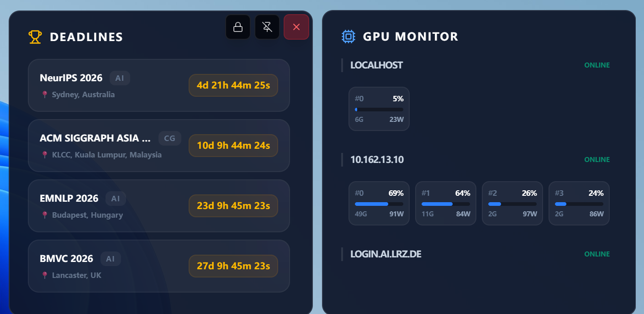Click the pin icon beside Lancaster, UK
This screenshot has height=314, width=644.
[x=45, y=275]
